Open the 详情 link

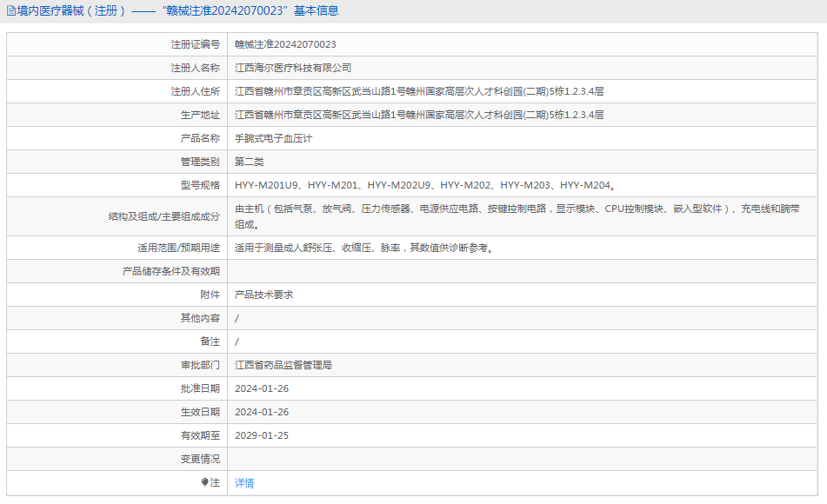tap(244, 483)
